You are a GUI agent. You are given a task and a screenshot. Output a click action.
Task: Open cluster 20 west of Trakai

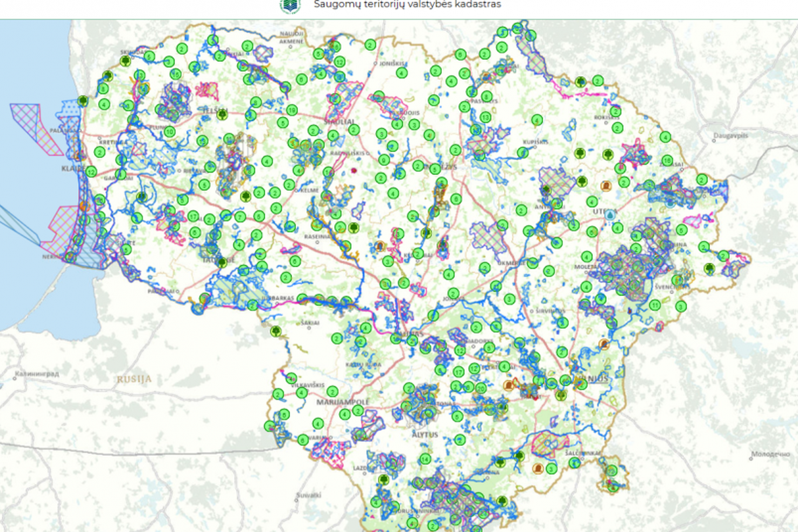tap(481, 388)
